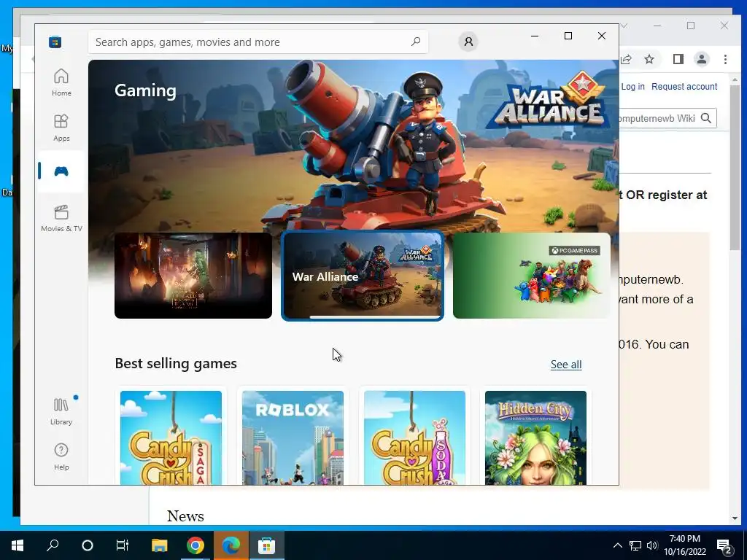Click Log in link on wiki page
This screenshot has width=747, height=560.
click(x=632, y=87)
